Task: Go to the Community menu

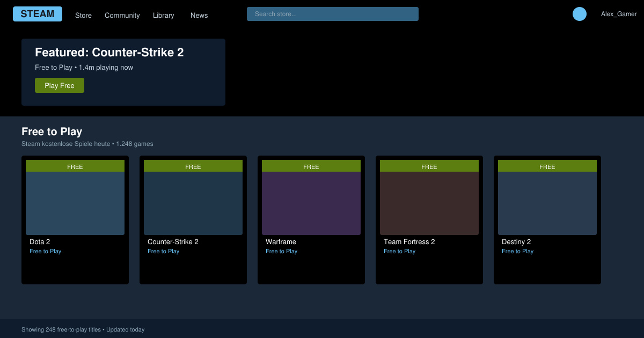Action: 122,15
